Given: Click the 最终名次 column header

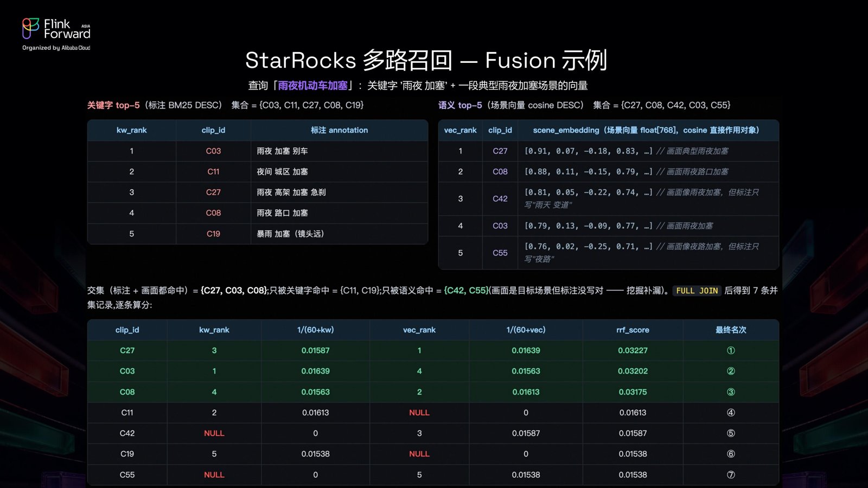Looking at the screenshot, I should (x=731, y=330).
